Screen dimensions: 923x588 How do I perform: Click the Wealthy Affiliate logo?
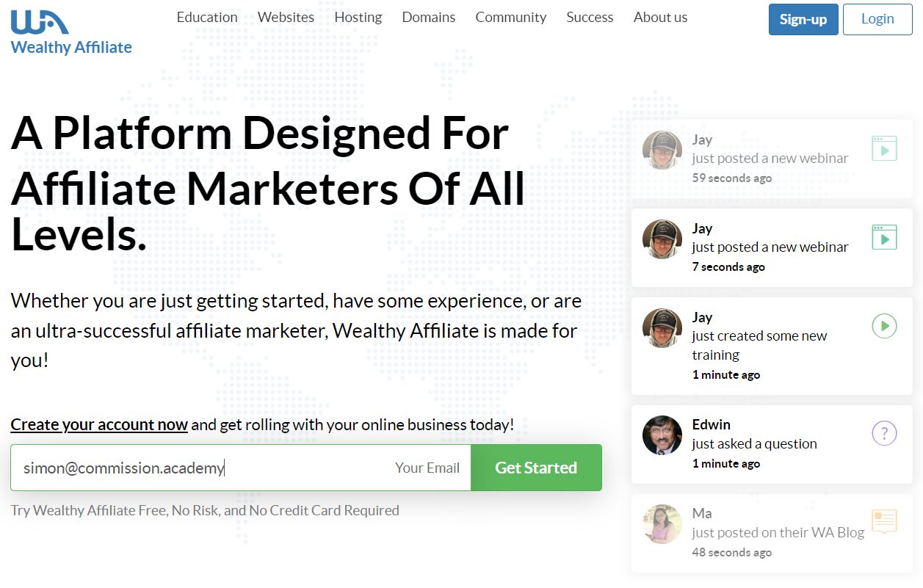coord(71,30)
